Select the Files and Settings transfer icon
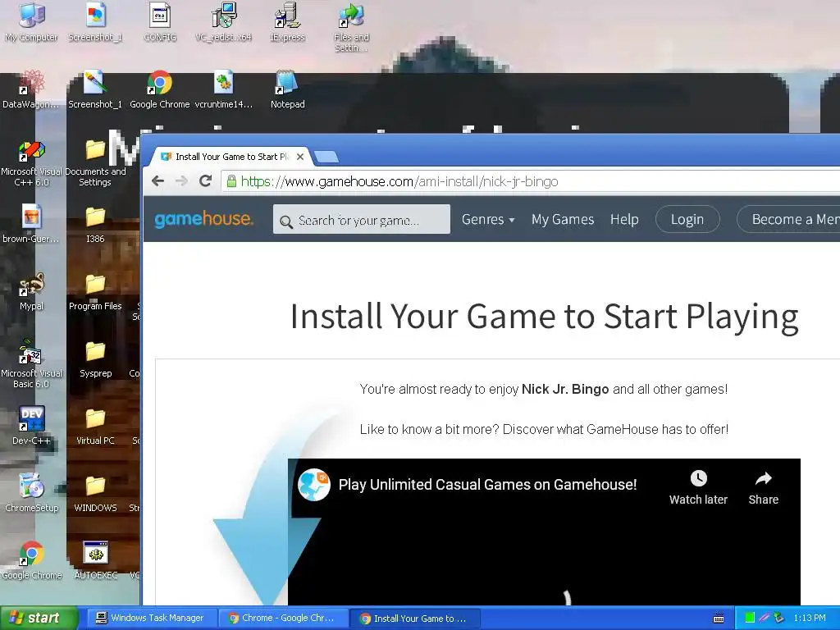This screenshot has width=840, height=630. point(351,27)
